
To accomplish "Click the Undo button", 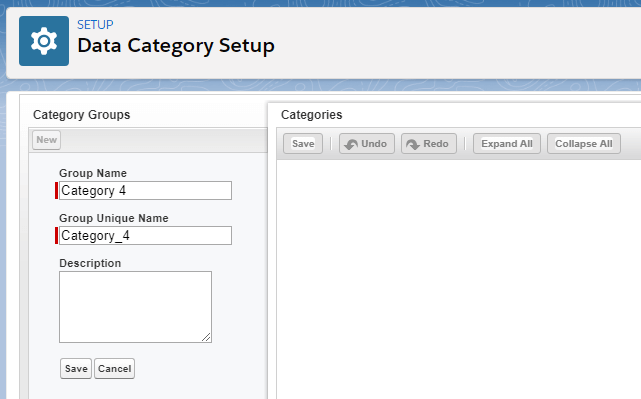I will (x=367, y=143).
